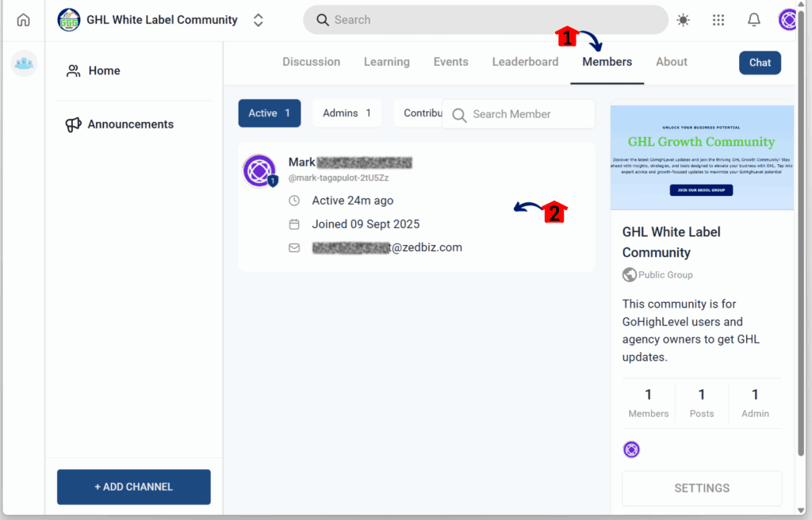812x520 pixels.
Task: Open the profile avatar in the top bar
Action: click(x=787, y=20)
